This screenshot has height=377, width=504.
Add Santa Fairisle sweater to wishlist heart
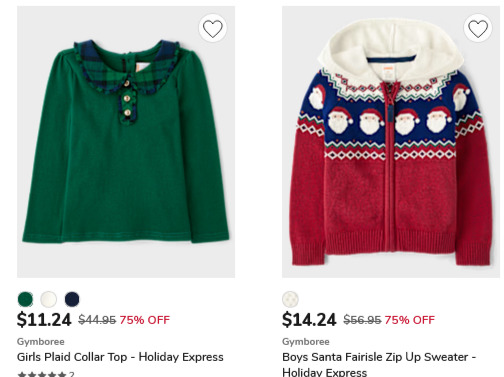point(478,28)
